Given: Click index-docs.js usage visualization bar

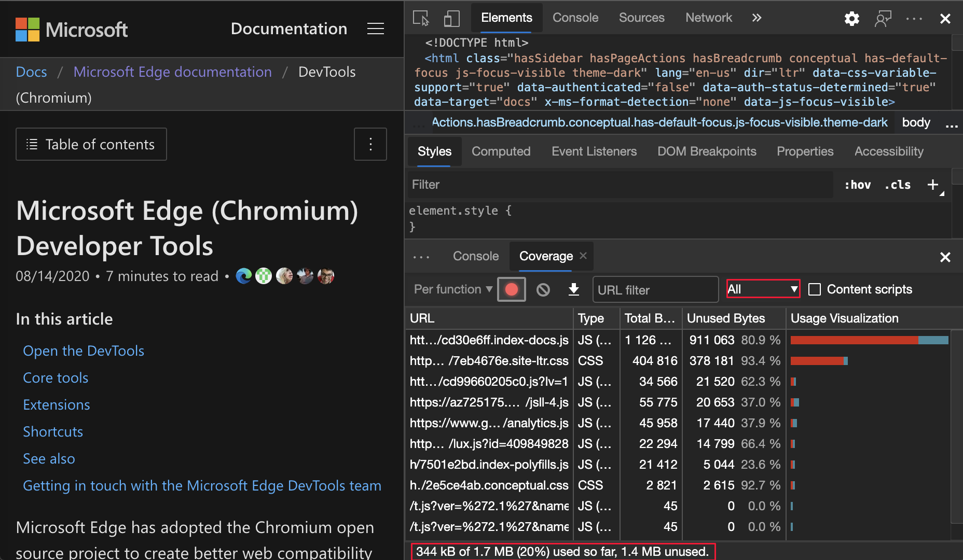Looking at the screenshot, I should [870, 340].
